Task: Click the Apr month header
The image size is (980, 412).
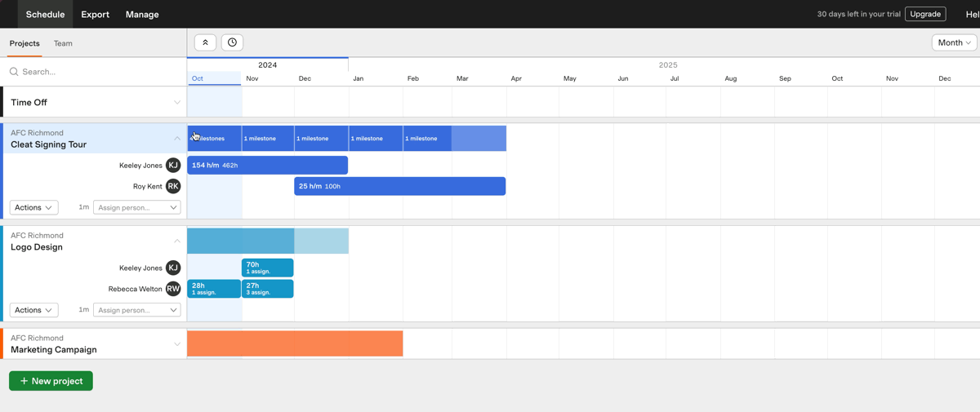Action: point(516,78)
